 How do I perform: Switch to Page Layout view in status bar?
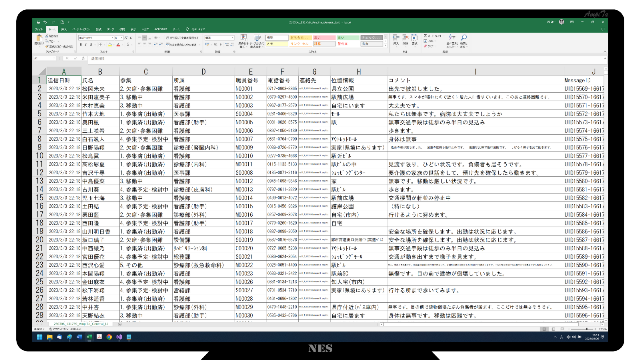pos(554,329)
